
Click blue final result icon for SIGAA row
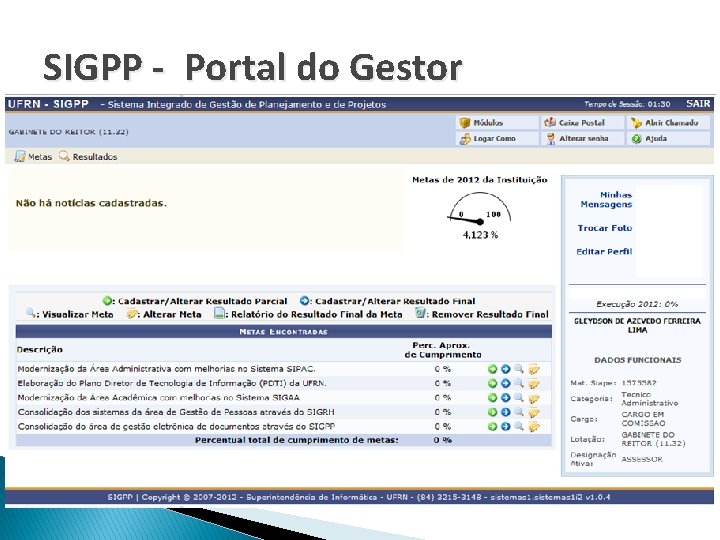pos(506,398)
